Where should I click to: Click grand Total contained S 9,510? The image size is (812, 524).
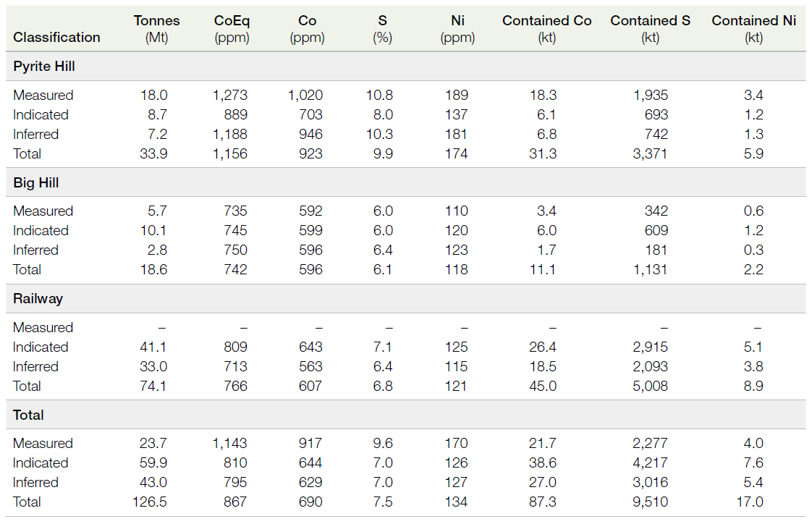(x=651, y=502)
